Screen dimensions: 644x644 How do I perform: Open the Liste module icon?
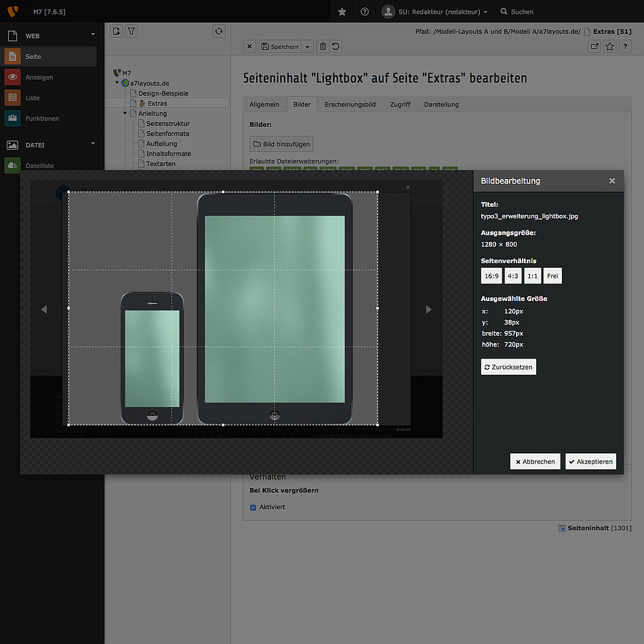coord(12,98)
